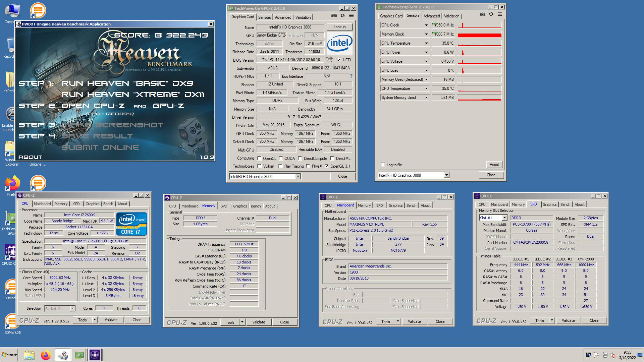Open the GPU selector dropdown in Sensors window
Image resolution: width=644 pixels, height=362 pixels.
446,175
